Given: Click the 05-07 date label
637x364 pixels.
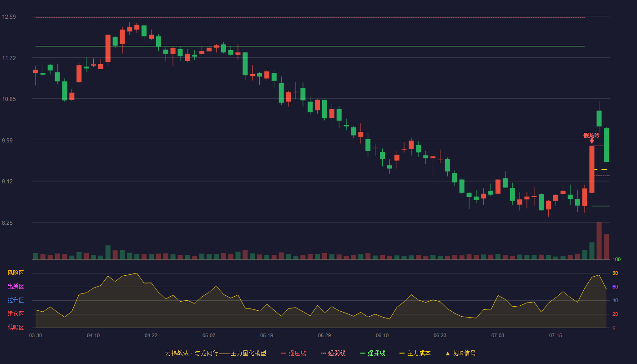Looking at the screenshot, I should click(x=209, y=335).
